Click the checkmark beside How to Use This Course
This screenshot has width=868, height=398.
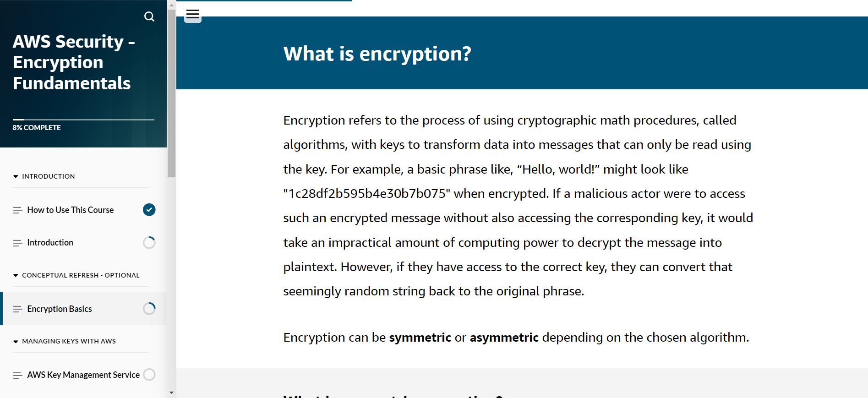(149, 210)
